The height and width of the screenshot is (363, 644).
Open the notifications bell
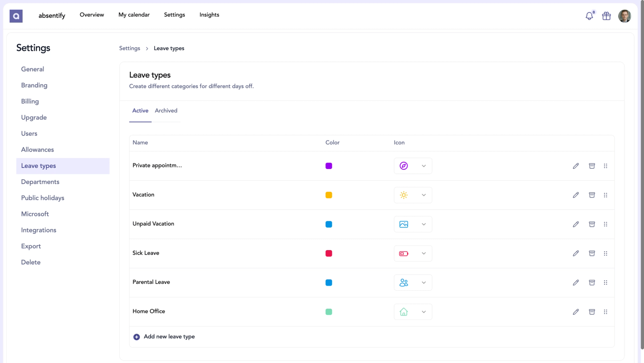tap(589, 16)
